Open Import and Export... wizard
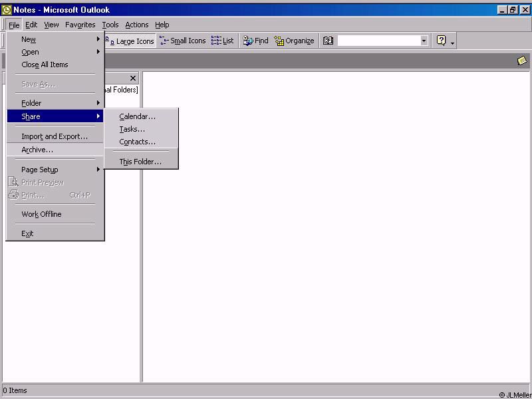Screen dimensions: 532x399 pyautogui.click(x=55, y=136)
